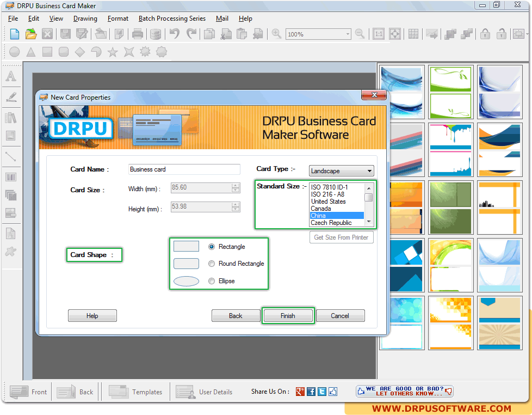Image resolution: width=532 pixels, height=415 pixels.
Task: Select the paint drip template thumbnail
Action: (450, 150)
